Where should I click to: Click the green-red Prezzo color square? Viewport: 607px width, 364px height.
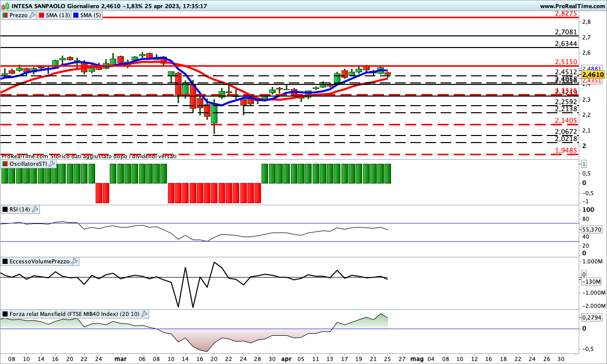[x=5, y=15]
